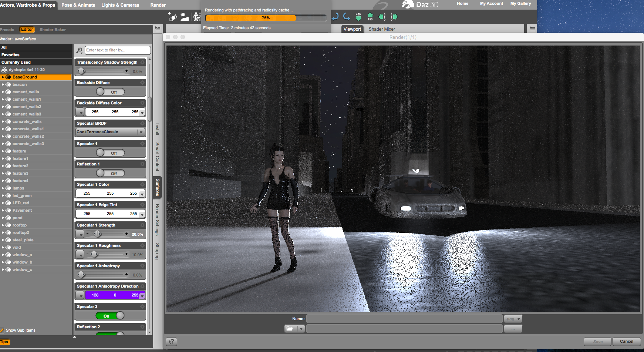Screen dimensions: 644x352
Task: Click the surface filter text field
Action: tap(118, 50)
